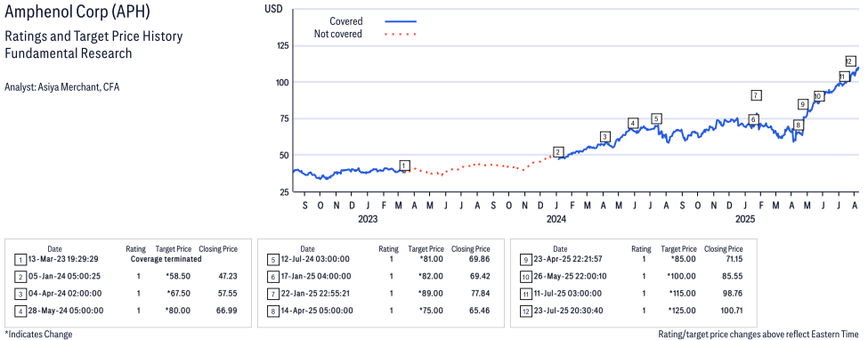Viewport: 868px width, 340px height.
Task: Click numbered box 1 in the table
Action: (x=20, y=259)
